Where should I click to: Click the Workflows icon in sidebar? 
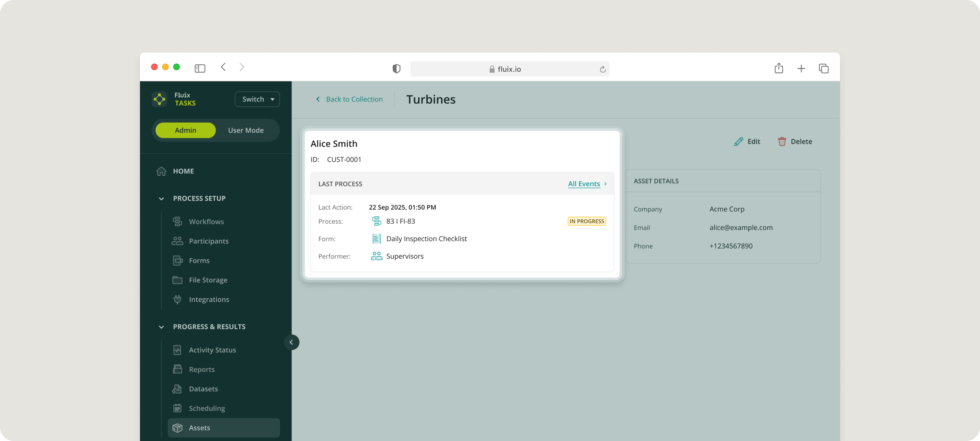point(177,222)
